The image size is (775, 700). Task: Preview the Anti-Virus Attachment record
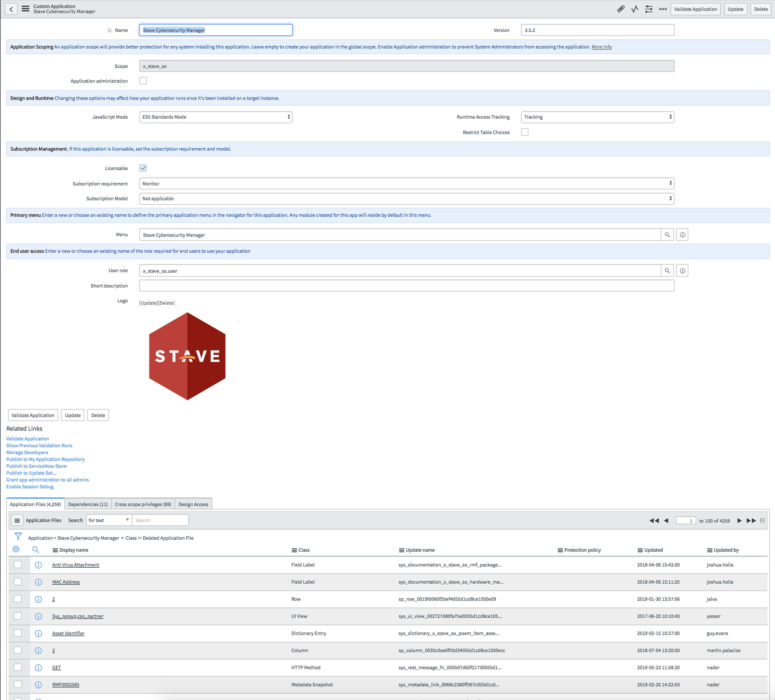[x=38, y=565]
